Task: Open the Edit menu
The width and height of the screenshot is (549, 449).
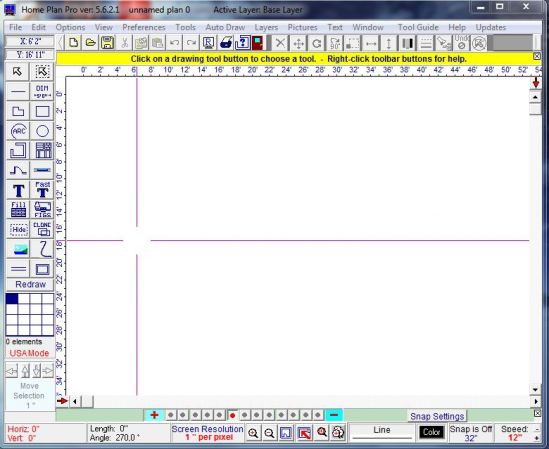Action: [39, 27]
